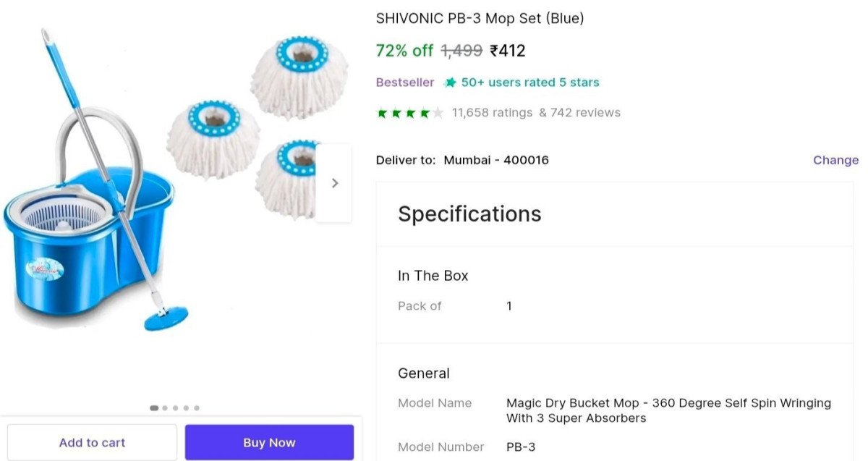Click the product title SHIVONIC PB-3 Mop Set

point(480,17)
